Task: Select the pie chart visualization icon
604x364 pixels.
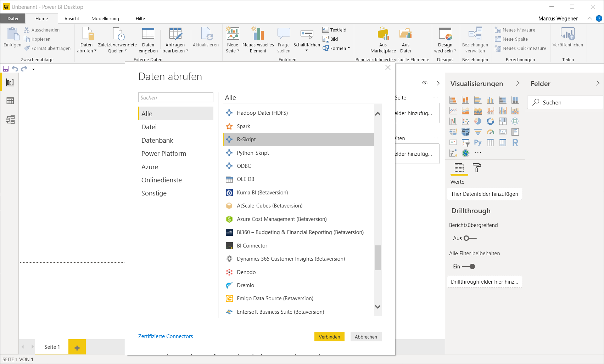Action: (478, 121)
